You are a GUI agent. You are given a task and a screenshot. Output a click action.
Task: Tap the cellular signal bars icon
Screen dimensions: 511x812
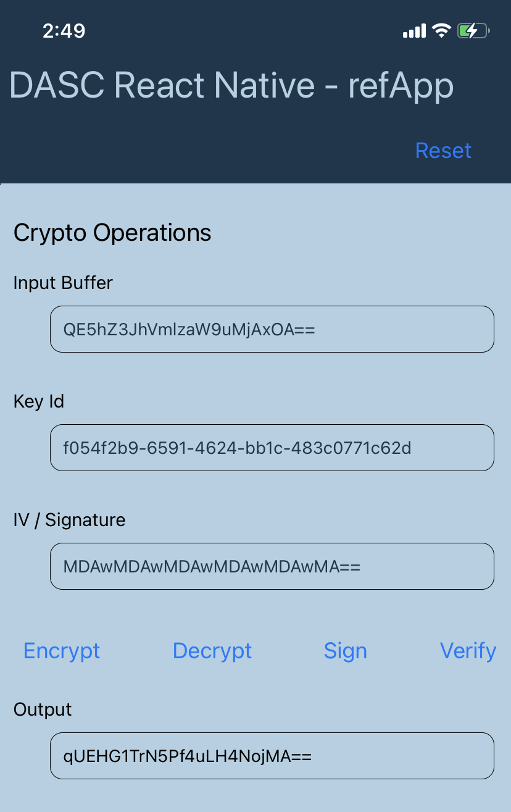[x=414, y=31]
